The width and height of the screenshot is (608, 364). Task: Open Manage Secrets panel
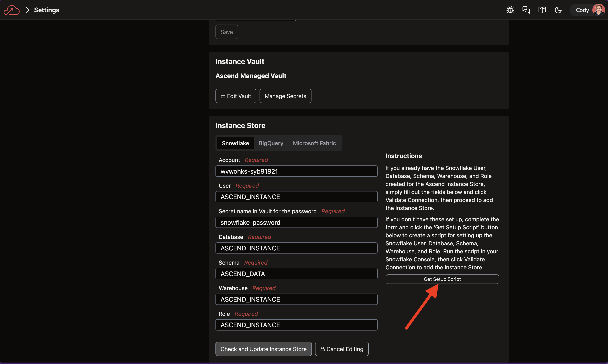(x=285, y=95)
